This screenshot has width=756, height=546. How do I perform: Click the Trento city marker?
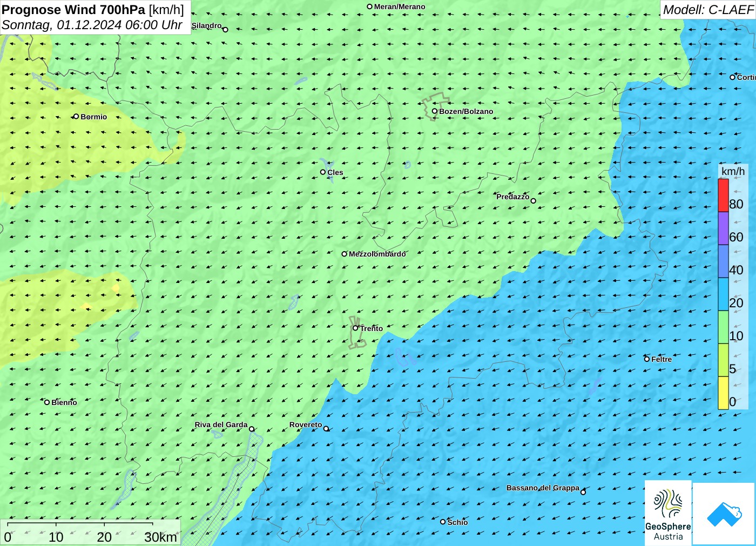[x=355, y=328]
